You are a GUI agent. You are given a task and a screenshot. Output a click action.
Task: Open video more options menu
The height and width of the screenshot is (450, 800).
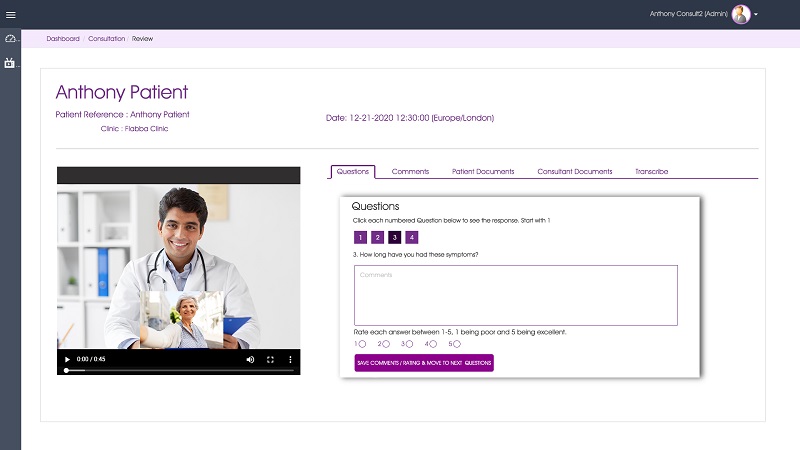pos(290,359)
